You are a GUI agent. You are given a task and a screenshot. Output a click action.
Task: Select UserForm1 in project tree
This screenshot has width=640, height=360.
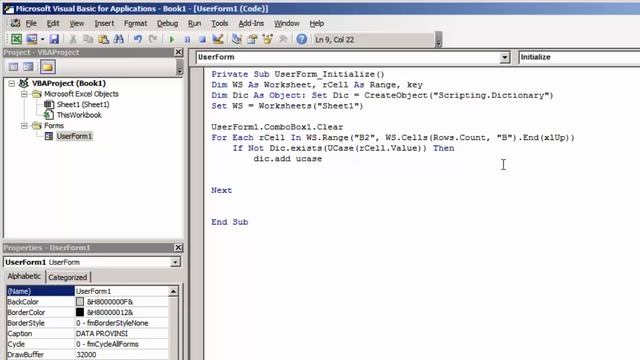click(74, 136)
